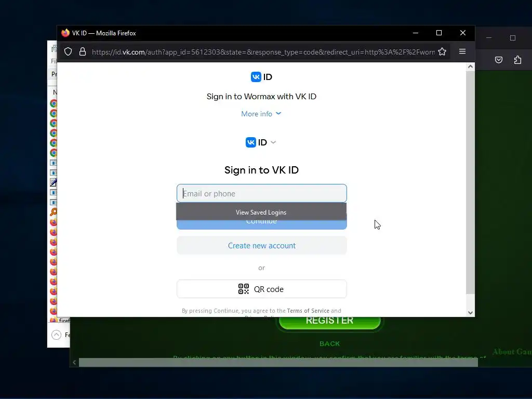Minimize the VK ID Firefox window
Image resolution: width=532 pixels, height=399 pixels.
point(415,33)
